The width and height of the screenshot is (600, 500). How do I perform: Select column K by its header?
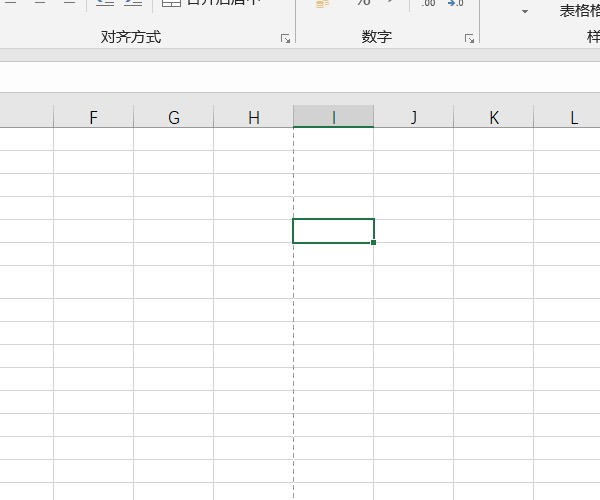point(493,117)
